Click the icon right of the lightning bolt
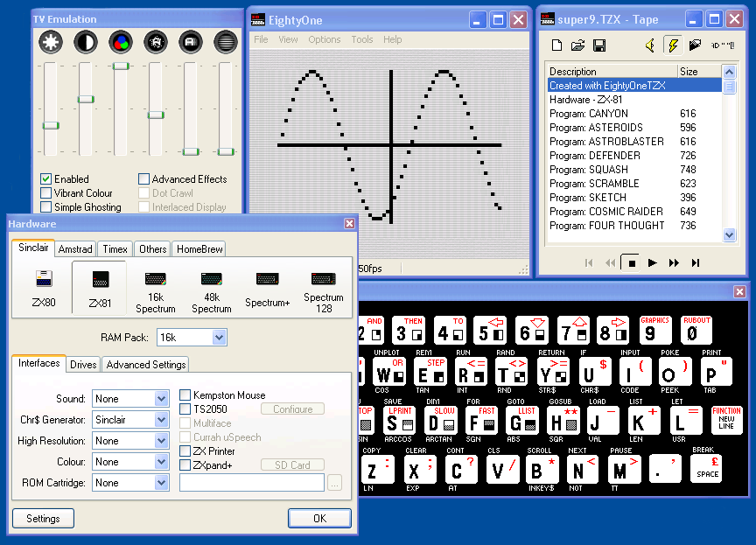Viewport: 756px width, 545px height. (x=695, y=45)
